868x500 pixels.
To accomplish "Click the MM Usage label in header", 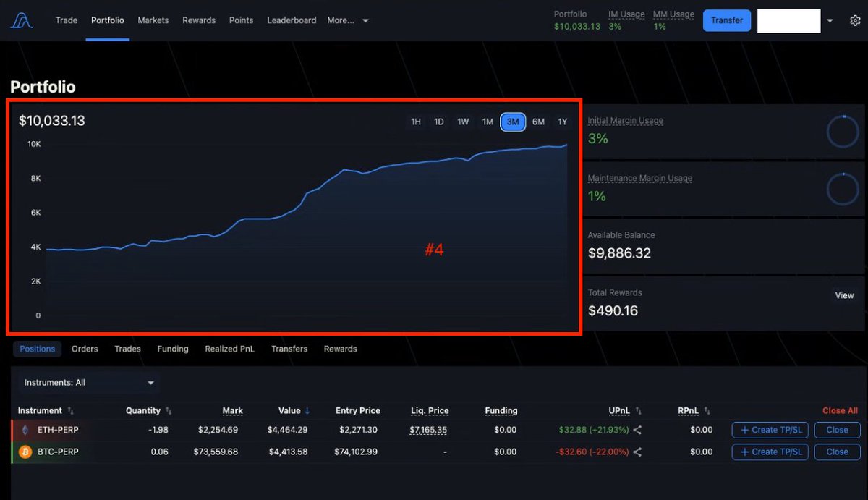I will 673,14.
